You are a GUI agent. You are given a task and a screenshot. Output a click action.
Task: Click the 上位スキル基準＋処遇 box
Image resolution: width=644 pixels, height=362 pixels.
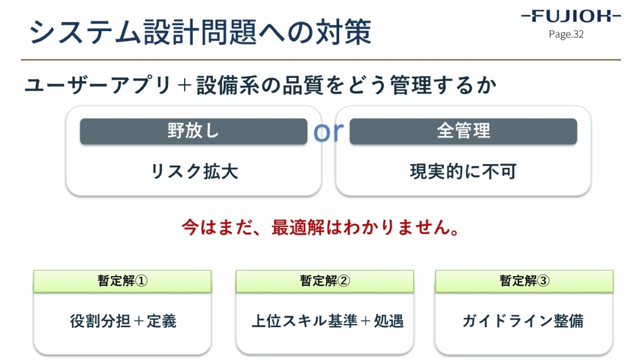325,323
